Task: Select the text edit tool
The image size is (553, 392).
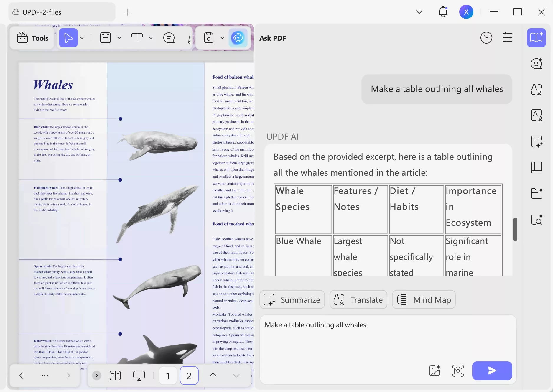Action: 137,38
